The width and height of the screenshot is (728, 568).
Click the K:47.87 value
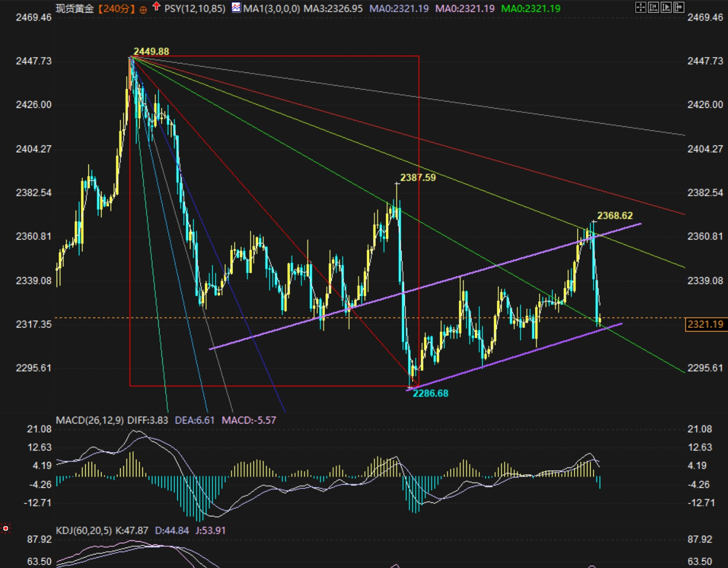[132, 530]
